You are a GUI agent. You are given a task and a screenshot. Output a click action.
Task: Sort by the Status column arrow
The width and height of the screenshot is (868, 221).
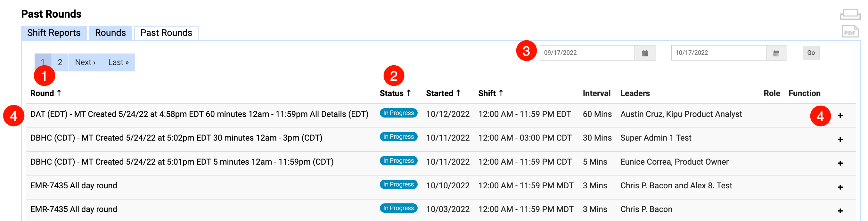[x=408, y=93]
